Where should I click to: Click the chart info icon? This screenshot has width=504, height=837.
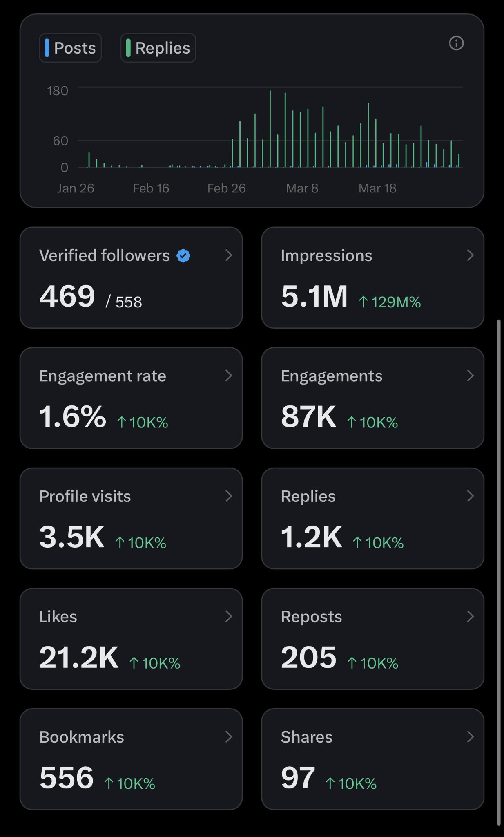click(456, 43)
